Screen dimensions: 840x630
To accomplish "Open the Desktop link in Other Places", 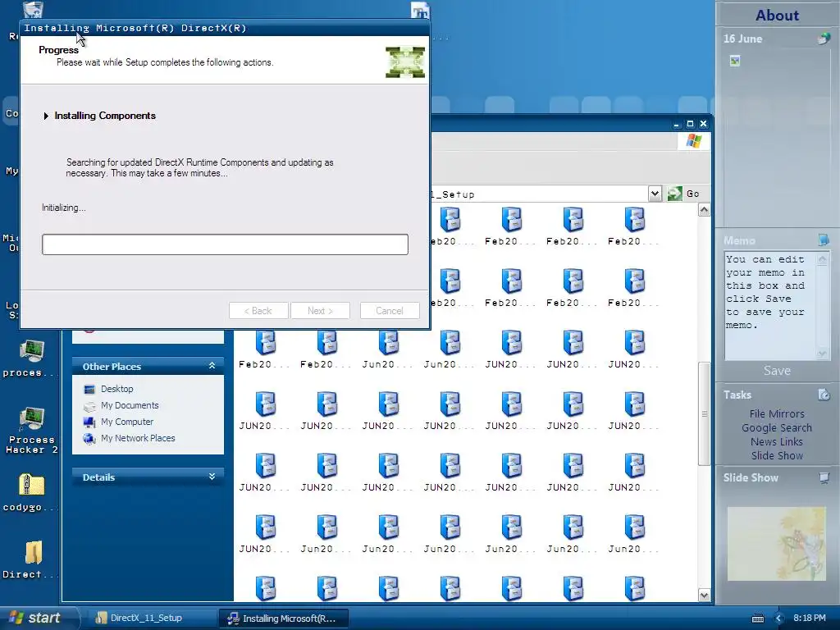I will 116,389.
